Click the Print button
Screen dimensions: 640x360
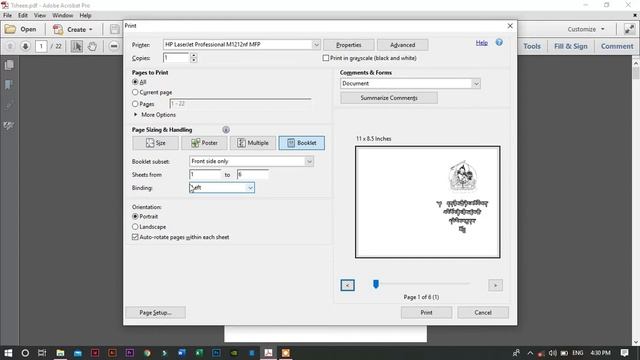(x=426, y=313)
